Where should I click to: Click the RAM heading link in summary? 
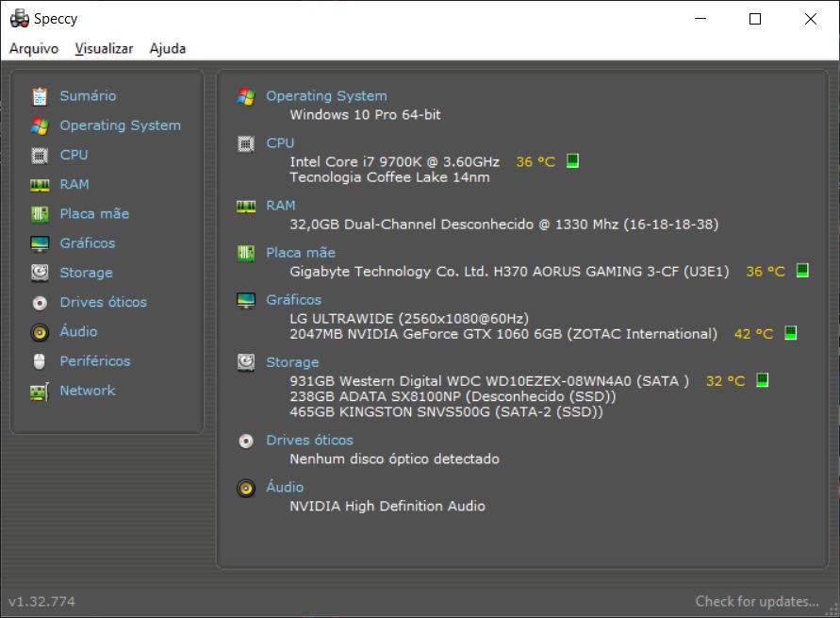[x=281, y=206]
